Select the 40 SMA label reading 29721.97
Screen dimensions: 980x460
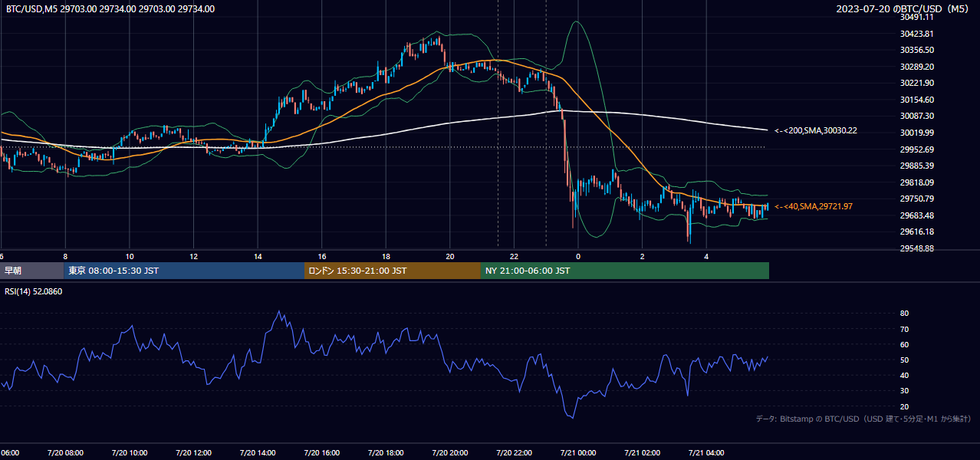coord(814,206)
